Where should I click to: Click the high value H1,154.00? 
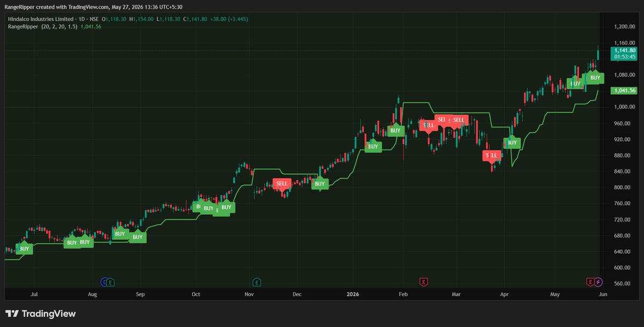pos(141,19)
